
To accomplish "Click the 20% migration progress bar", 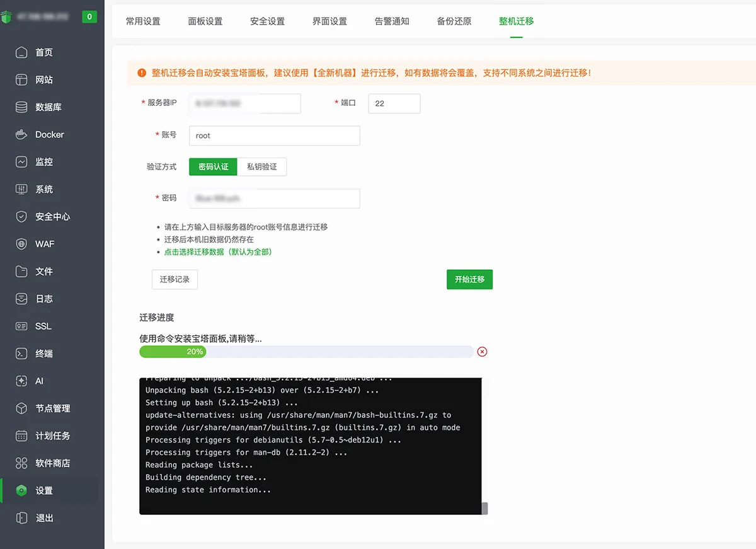I will point(306,352).
